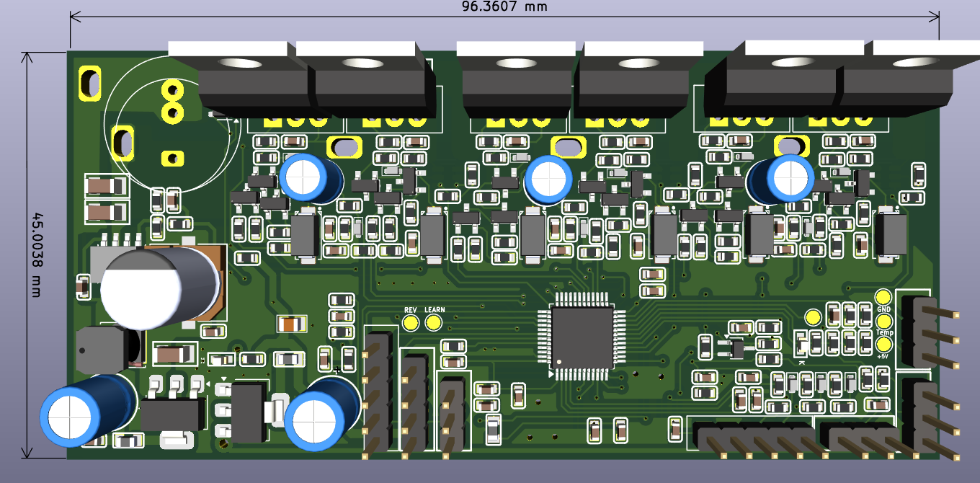Click the Temp silkscreen label
Image resolution: width=980 pixels, height=483 pixels.
pos(884,333)
